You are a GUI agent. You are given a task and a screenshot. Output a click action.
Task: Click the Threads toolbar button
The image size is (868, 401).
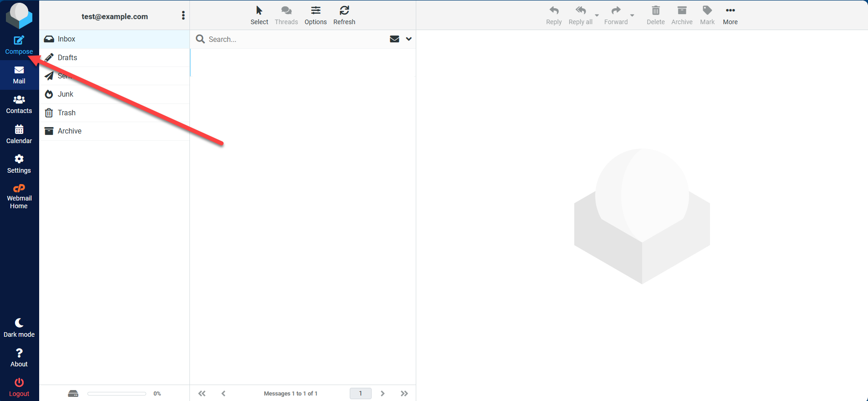point(286,15)
